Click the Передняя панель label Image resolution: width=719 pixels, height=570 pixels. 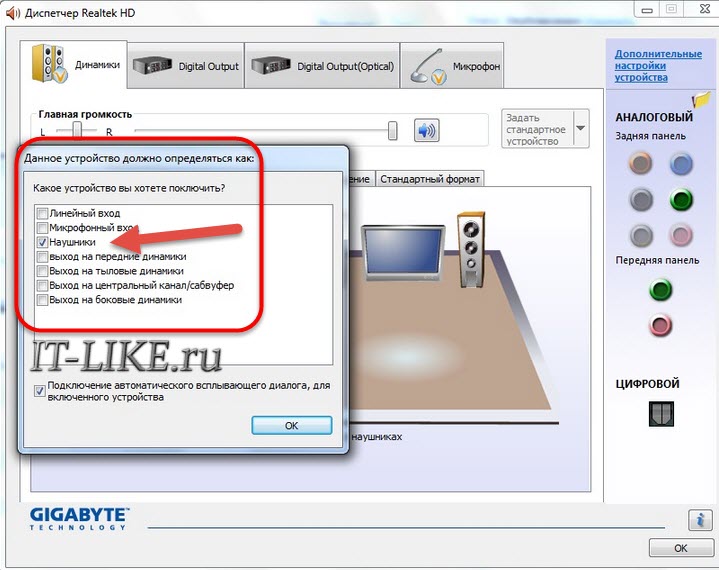click(657, 260)
